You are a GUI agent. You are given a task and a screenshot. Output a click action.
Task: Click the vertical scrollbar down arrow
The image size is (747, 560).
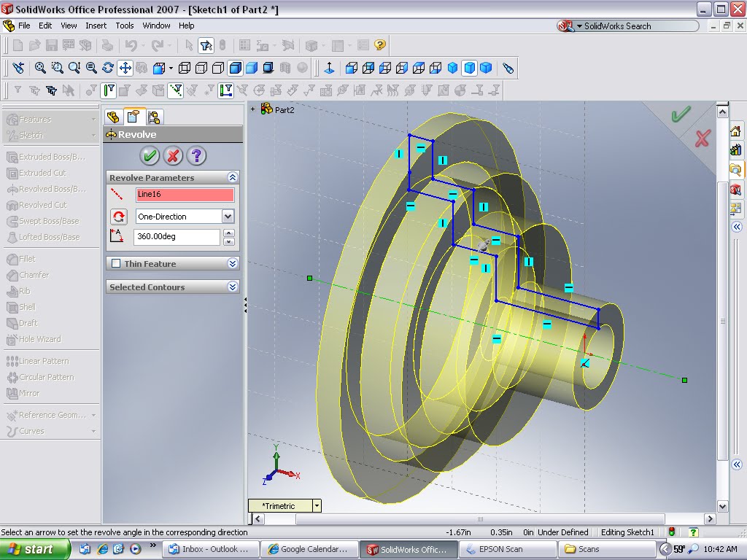tap(722, 507)
